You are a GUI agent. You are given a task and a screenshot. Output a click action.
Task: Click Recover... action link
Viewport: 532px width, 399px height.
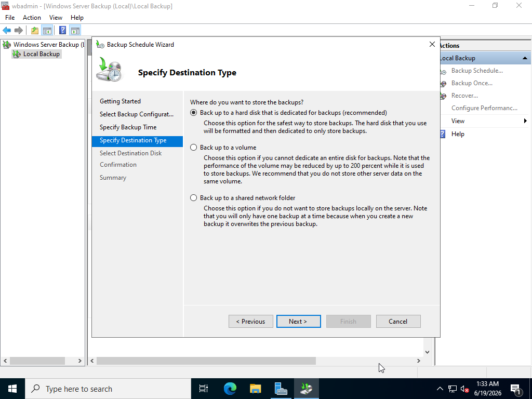click(x=464, y=96)
